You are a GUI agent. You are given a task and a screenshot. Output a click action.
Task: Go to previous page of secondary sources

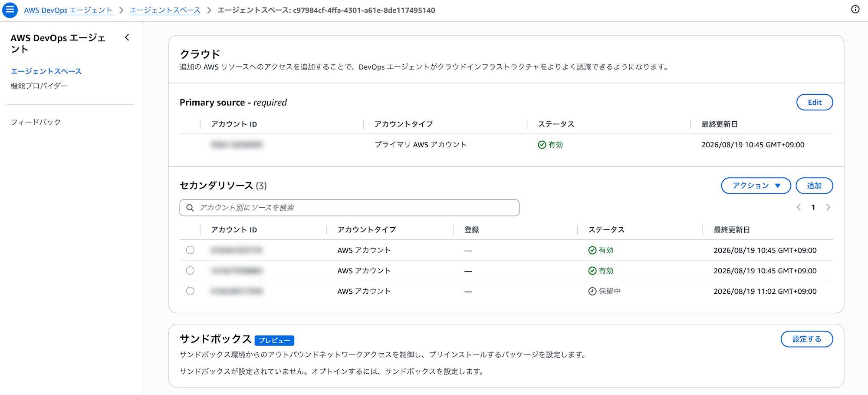[x=799, y=207]
